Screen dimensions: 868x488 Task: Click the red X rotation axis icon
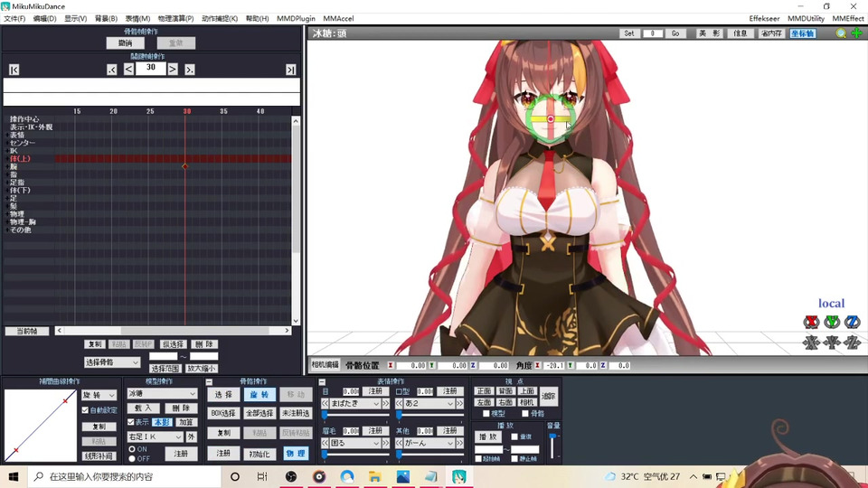pyautogui.click(x=812, y=322)
